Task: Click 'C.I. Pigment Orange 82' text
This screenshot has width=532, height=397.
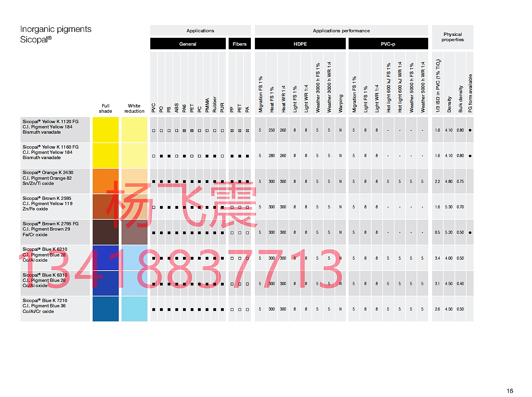Action: 47,178
